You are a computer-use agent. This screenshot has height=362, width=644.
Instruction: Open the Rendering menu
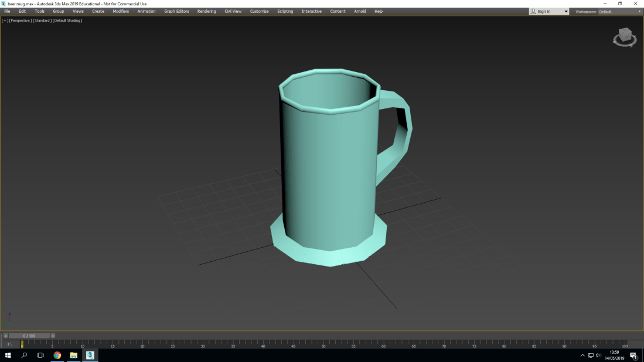tap(206, 11)
